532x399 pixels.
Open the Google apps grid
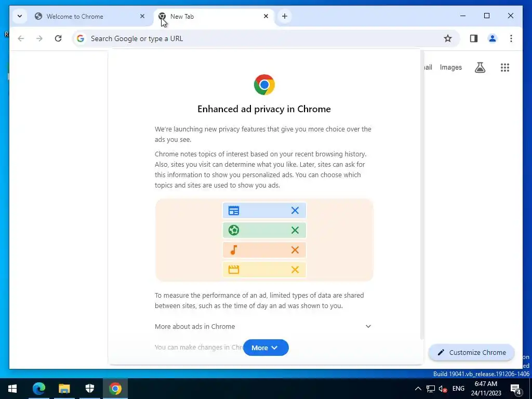[505, 68]
